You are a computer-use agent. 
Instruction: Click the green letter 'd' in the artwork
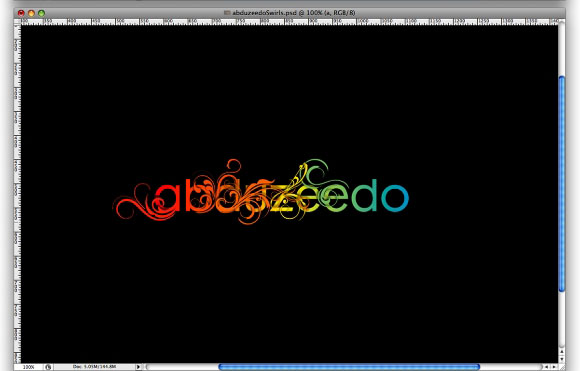(363, 196)
